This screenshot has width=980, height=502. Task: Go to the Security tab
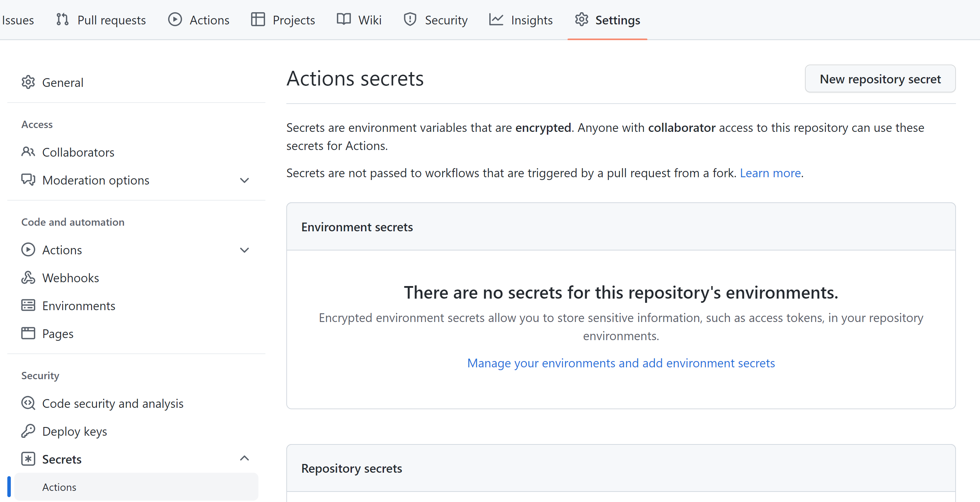pyautogui.click(x=435, y=20)
